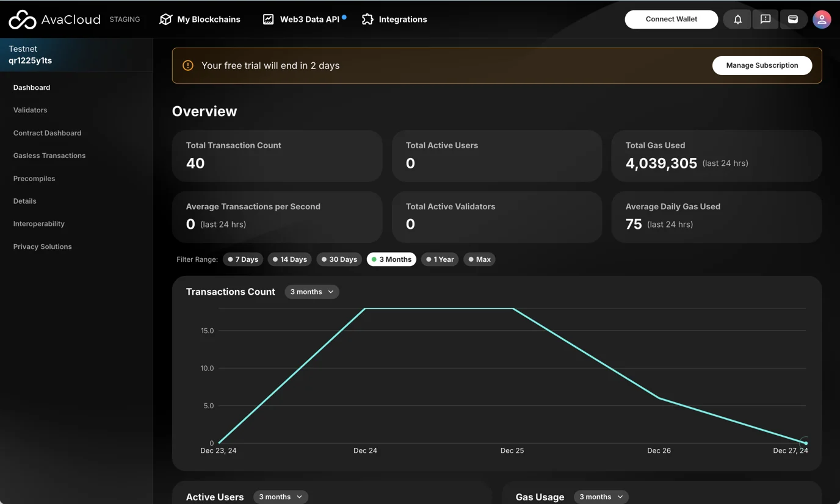This screenshot has width=840, height=504.
Task: Click the Dec 27 chart data point
Action: click(806, 443)
